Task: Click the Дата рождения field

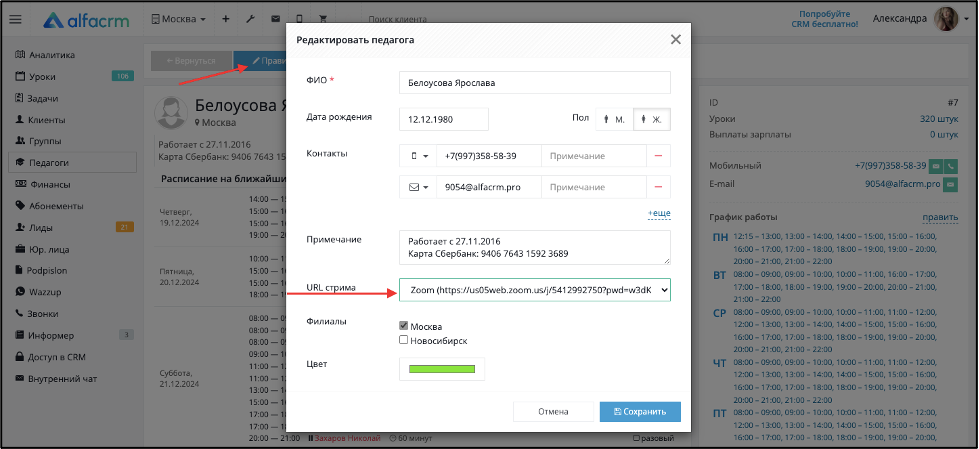Action: click(x=444, y=119)
